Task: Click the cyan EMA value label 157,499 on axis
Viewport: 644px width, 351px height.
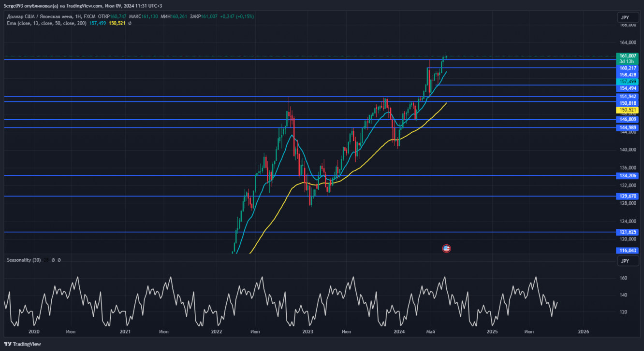Action: (628, 82)
